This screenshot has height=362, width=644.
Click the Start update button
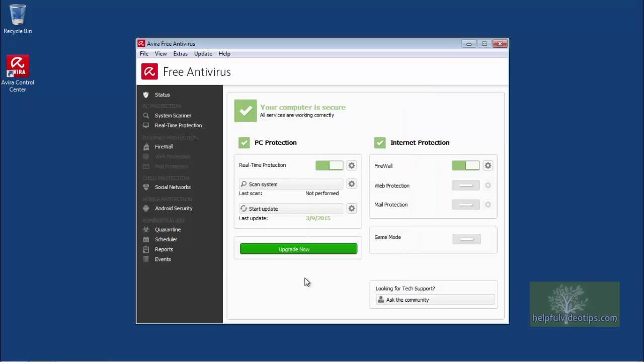coord(291,208)
